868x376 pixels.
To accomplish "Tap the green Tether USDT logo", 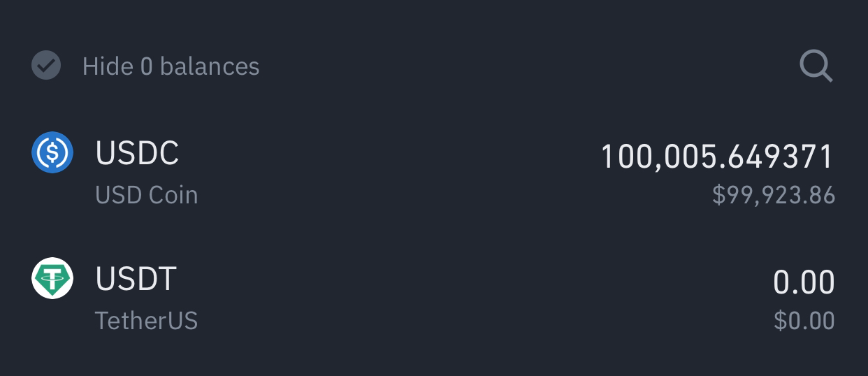I will (x=52, y=279).
